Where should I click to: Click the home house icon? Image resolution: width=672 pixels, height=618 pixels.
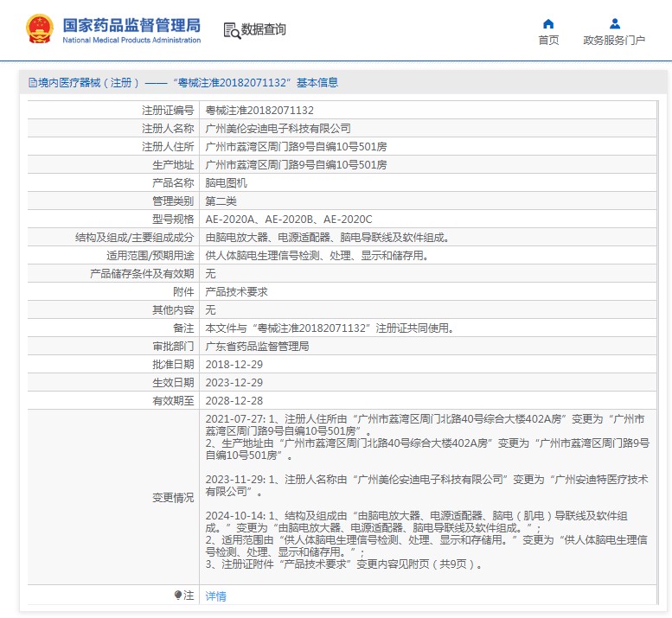[548, 23]
